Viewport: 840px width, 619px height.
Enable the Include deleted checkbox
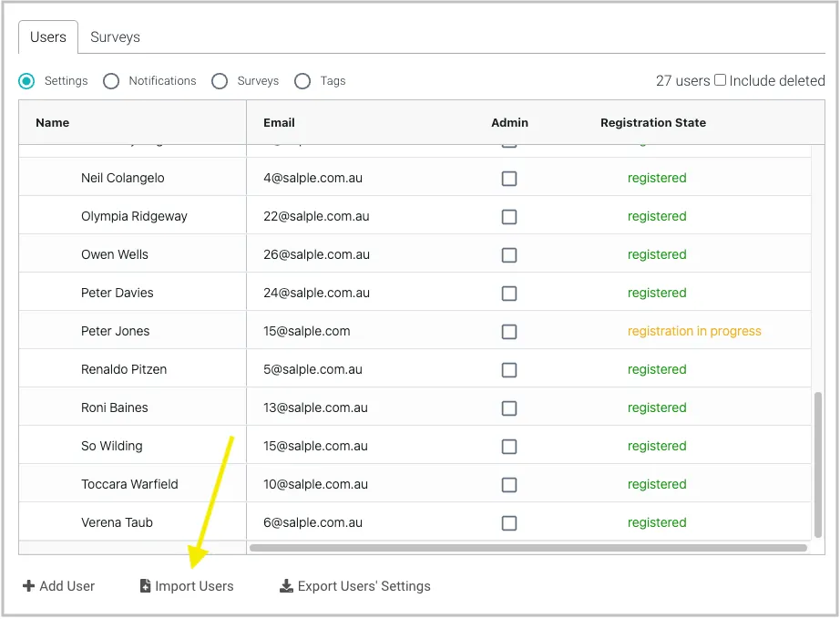[x=721, y=80]
